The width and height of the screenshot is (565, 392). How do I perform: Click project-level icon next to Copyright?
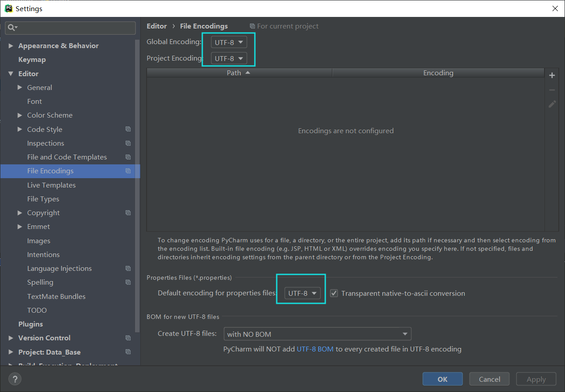pyautogui.click(x=128, y=212)
